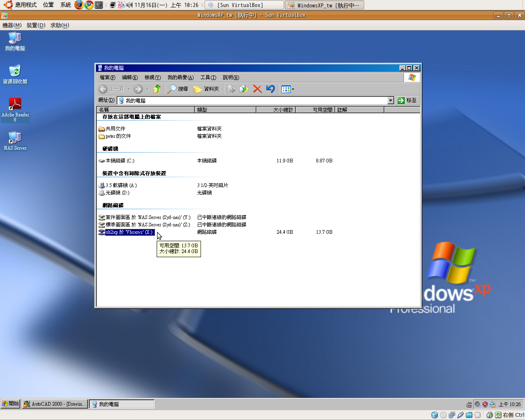This screenshot has width=525, height=420.
Task: Go up one folder level
Action: coord(157,89)
